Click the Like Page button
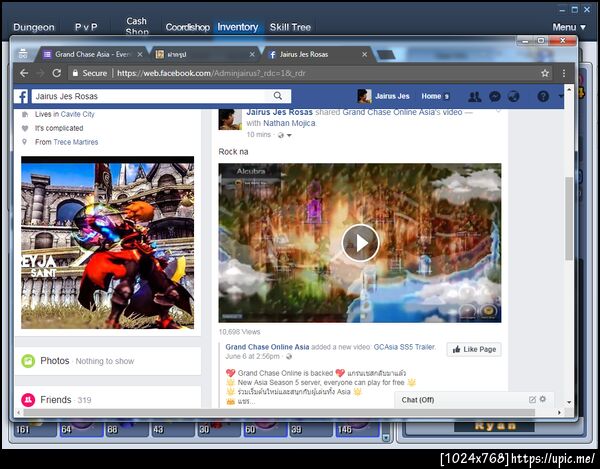This screenshot has height=469, width=600. coord(474,349)
